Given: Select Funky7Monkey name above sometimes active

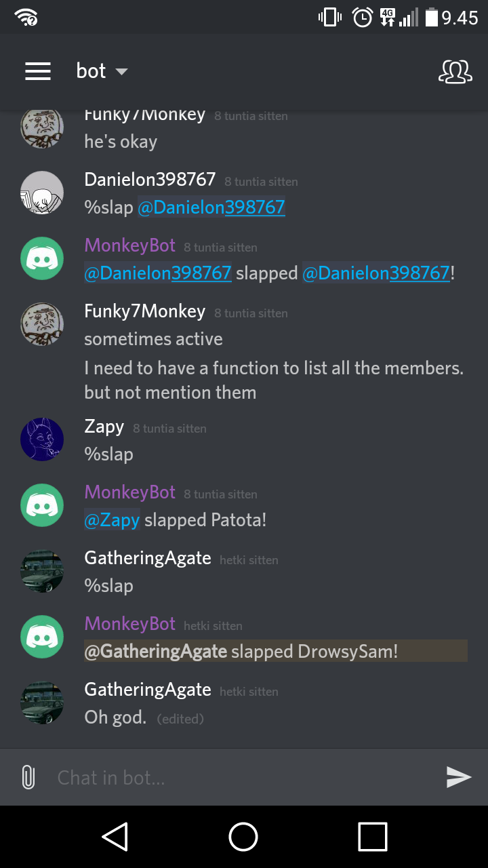Looking at the screenshot, I should [x=144, y=311].
